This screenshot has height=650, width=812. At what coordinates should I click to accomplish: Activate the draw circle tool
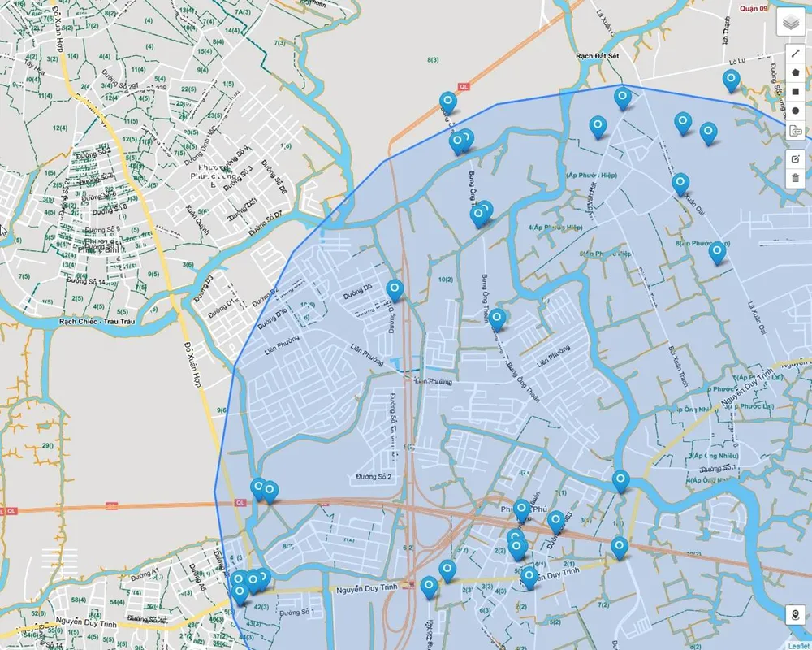pyautogui.click(x=796, y=110)
